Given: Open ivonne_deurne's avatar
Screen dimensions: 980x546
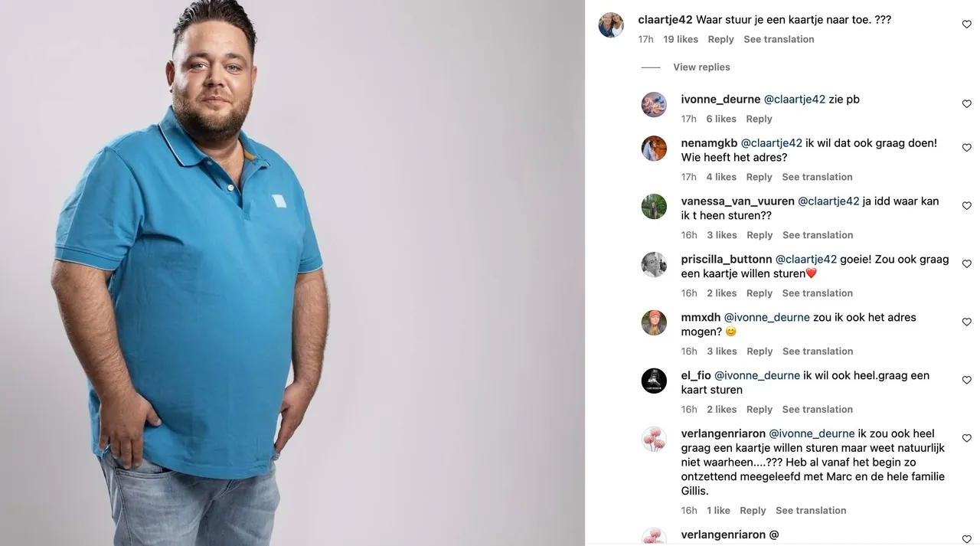Looking at the screenshot, I should click(654, 104).
